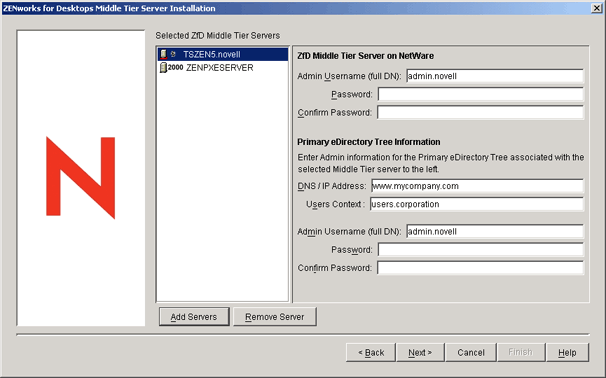The height and width of the screenshot is (378, 606).
Task: Focus the Middle Tier Confirm Password field
Action: (x=480, y=112)
